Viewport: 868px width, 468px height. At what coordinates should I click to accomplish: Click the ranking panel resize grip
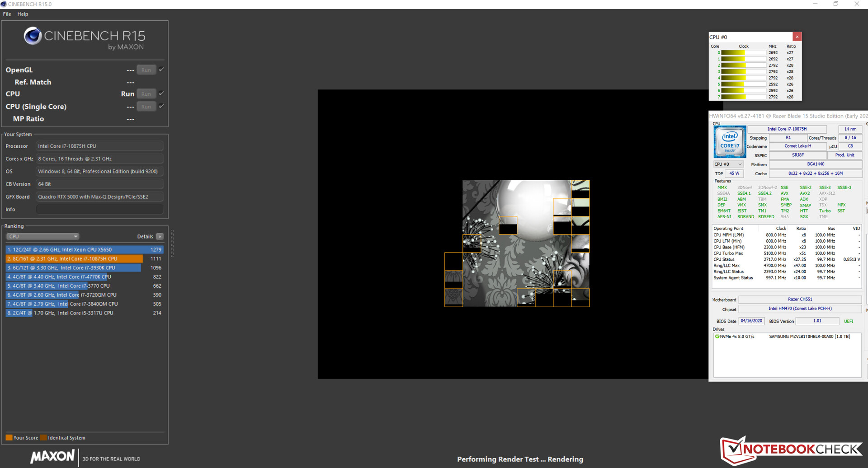172,244
